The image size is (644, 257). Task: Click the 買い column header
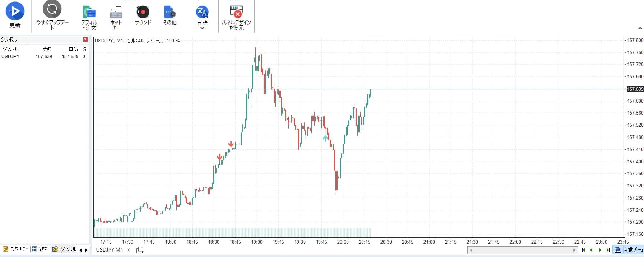click(73, 49)
